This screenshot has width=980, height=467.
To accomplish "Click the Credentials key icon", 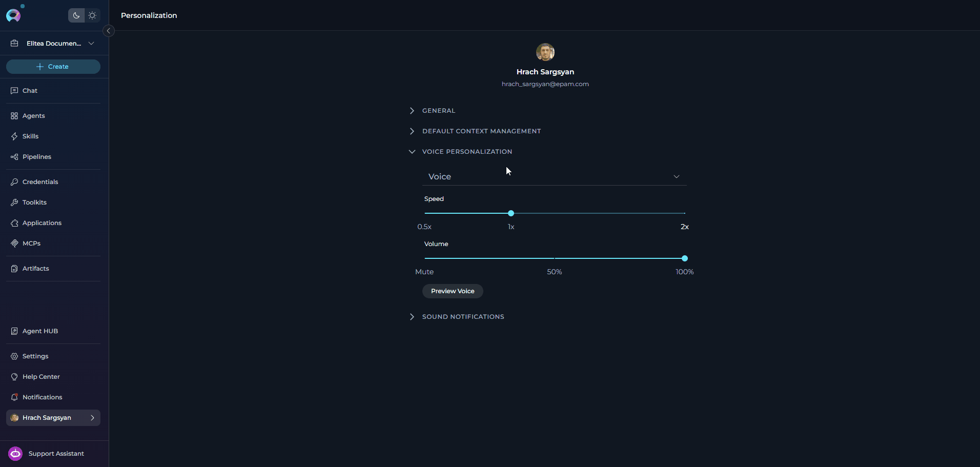I will 14,182.
